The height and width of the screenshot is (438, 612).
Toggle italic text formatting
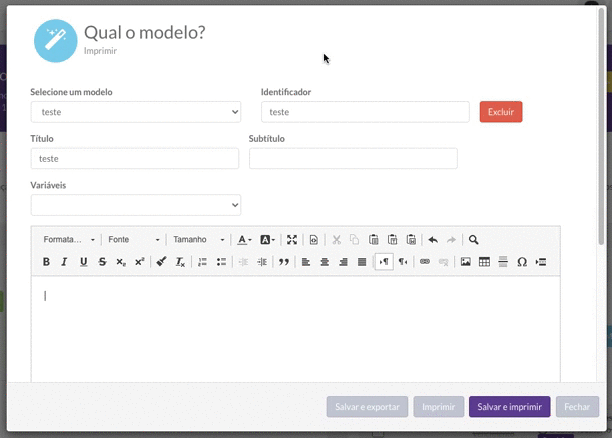point(65,262)
